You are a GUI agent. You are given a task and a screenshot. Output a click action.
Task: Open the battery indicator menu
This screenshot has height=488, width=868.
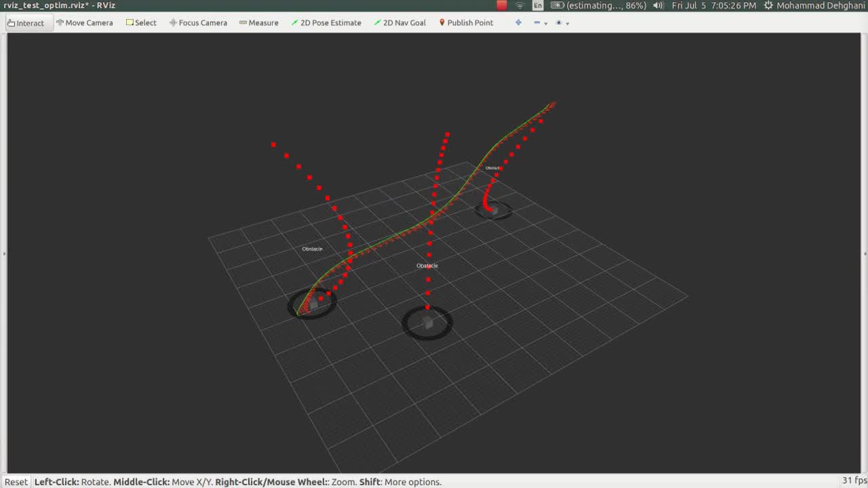tap(599, 5)
